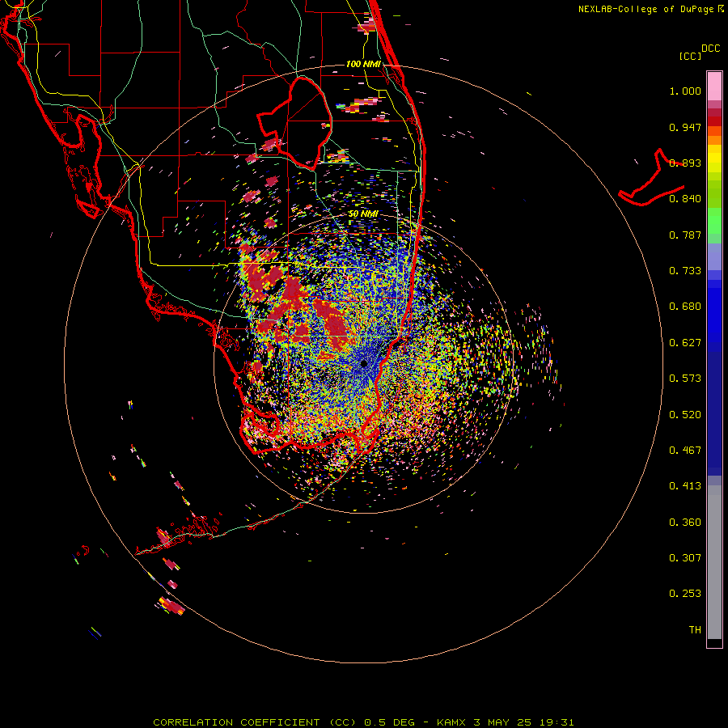Click the 0.787 scale value
Image resolution: width=728 pixels, height=728 pixels.
[x=685, y=235]
